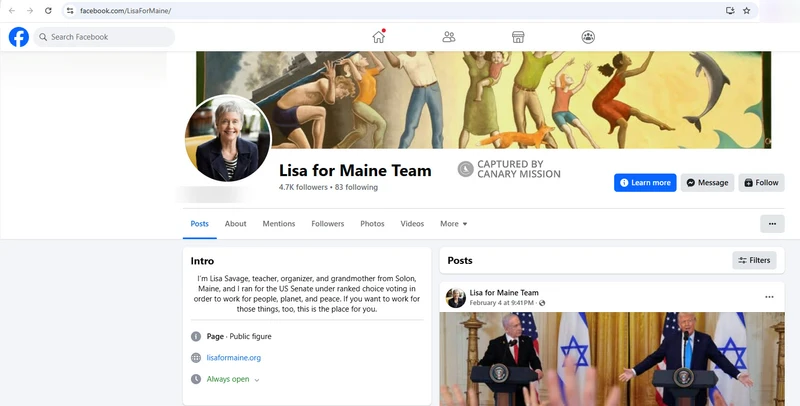Open the Marketplace icon
The image size is (800, 406).
click(518, 37)
